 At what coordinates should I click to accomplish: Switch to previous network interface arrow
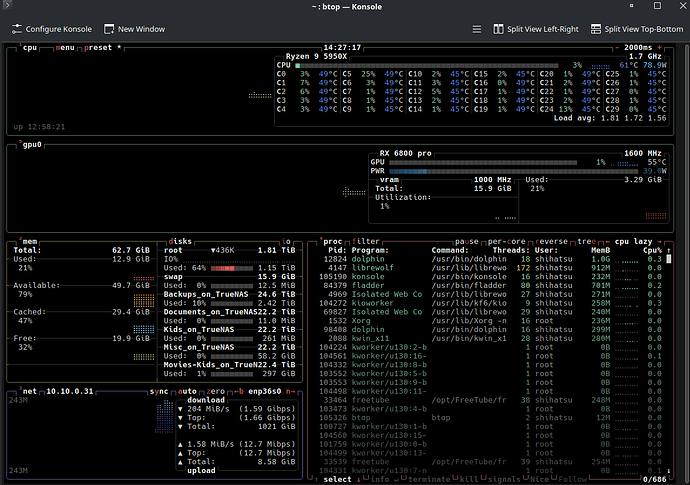pos(239,391)
